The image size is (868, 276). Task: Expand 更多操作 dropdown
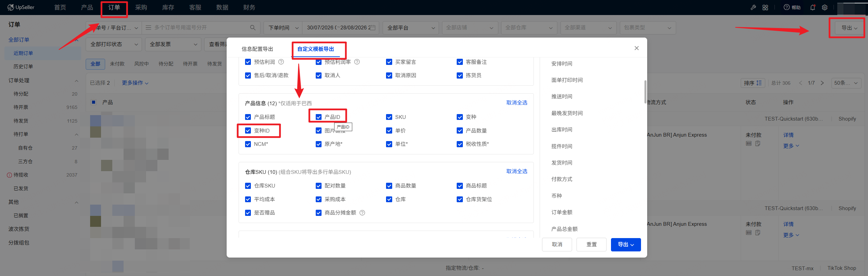[135, 83]
